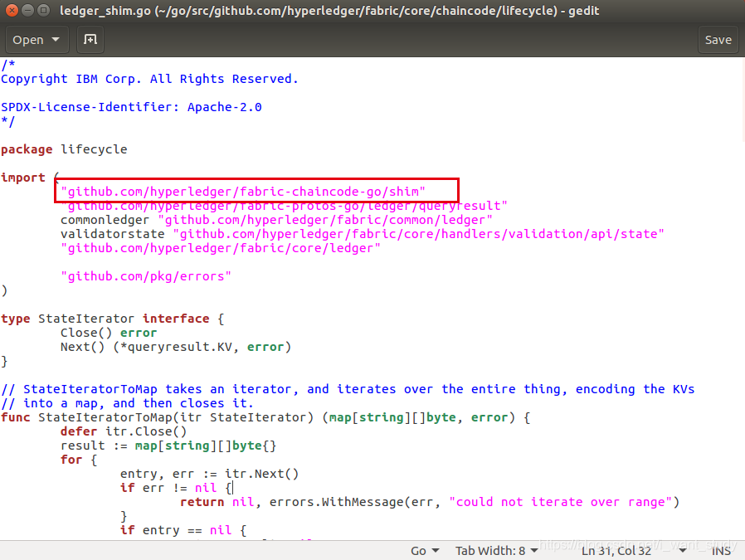
Task: Open the Go language selector dropdown
Action: point(424,551)
